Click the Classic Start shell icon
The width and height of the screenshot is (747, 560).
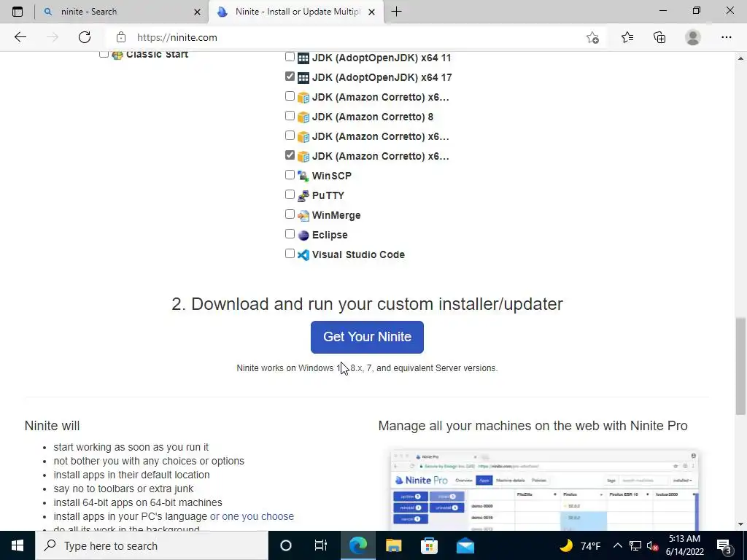tap(117, 55)
